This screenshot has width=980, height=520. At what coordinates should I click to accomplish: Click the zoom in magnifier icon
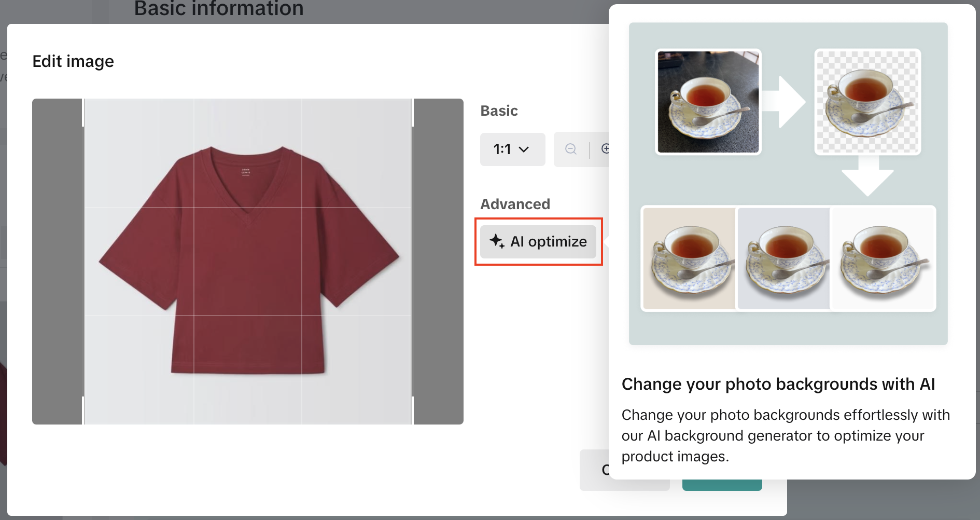coord(605,149)
